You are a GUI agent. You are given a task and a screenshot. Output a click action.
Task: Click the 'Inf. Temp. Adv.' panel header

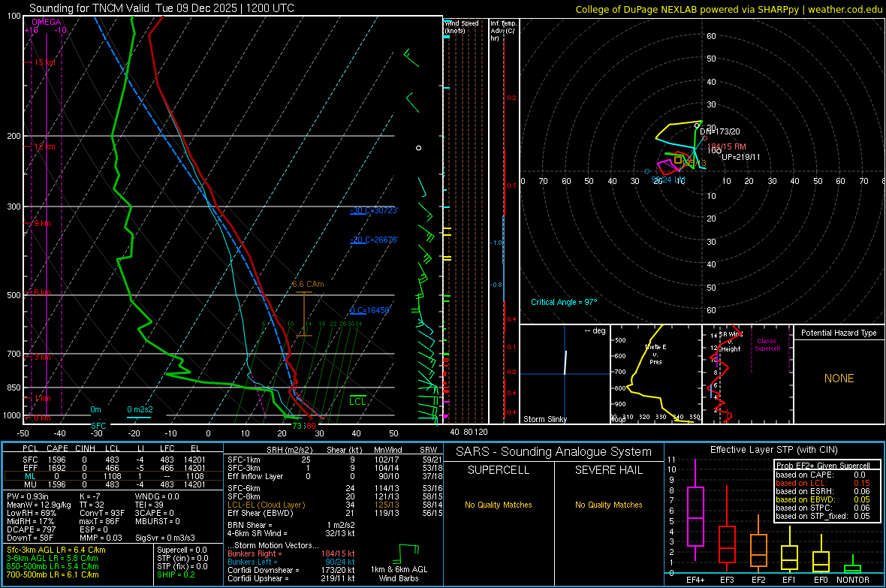pos(503,31)
